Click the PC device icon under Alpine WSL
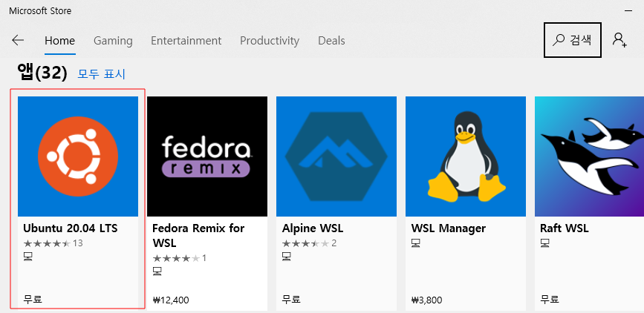Image resolution: width=644 pixels, height=313 pixels. tap(286, 257)
